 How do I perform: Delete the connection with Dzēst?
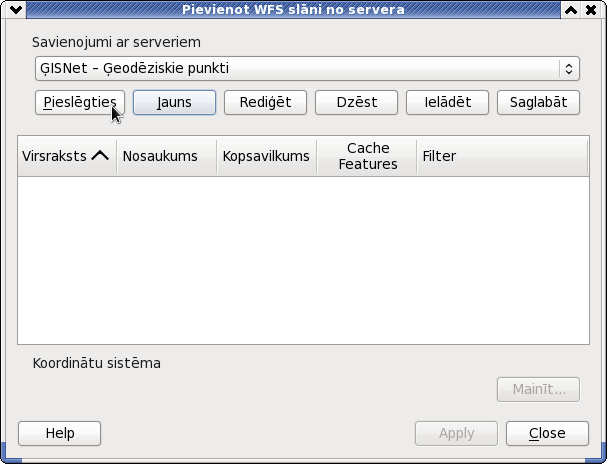357,103
